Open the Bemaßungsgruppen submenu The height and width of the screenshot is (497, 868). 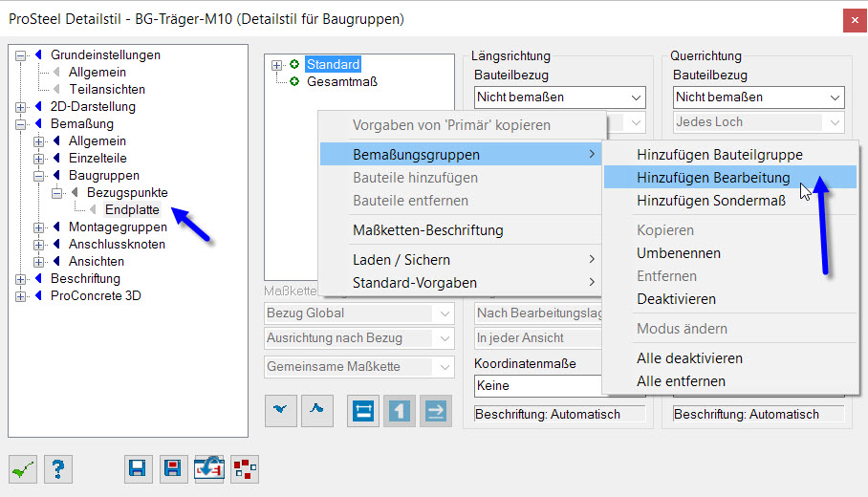(x=461, y=155)
